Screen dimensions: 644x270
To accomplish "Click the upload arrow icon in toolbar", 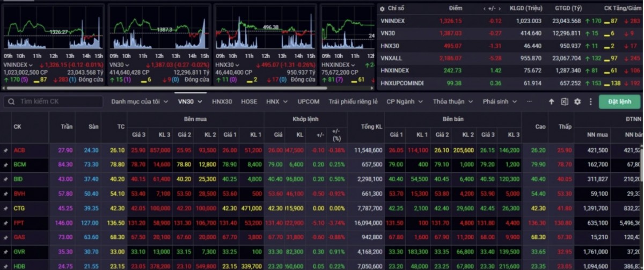I will point(551,101).
